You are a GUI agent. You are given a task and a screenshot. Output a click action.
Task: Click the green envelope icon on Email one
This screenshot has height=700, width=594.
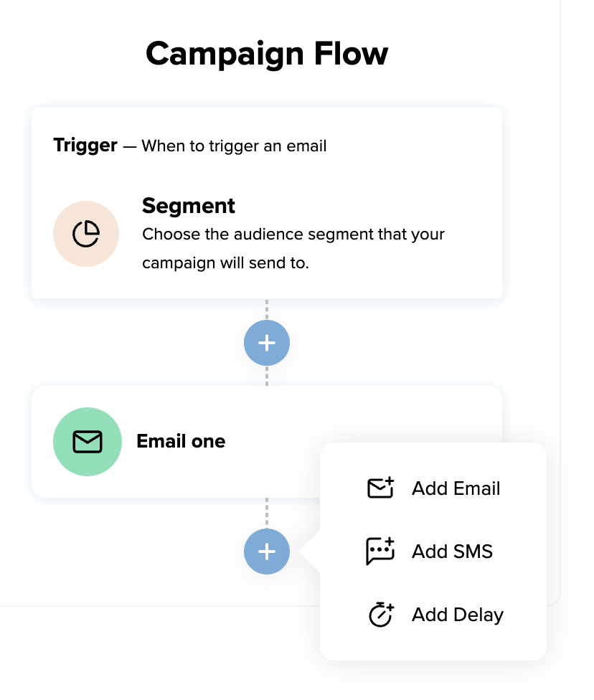88,442
